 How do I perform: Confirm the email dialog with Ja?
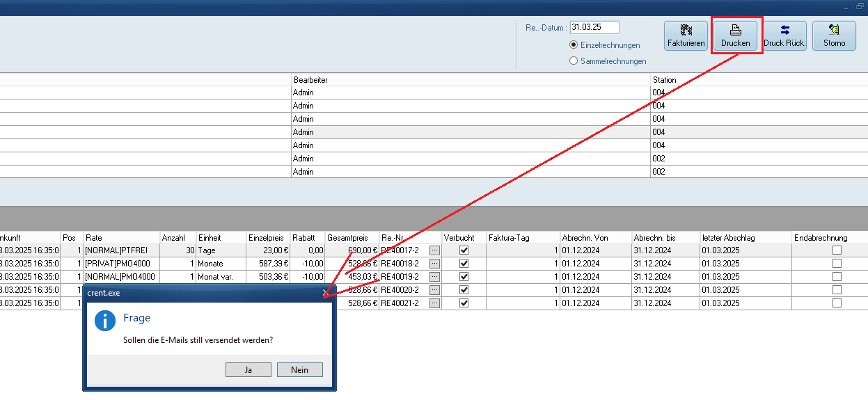click(x=248, y=370)
